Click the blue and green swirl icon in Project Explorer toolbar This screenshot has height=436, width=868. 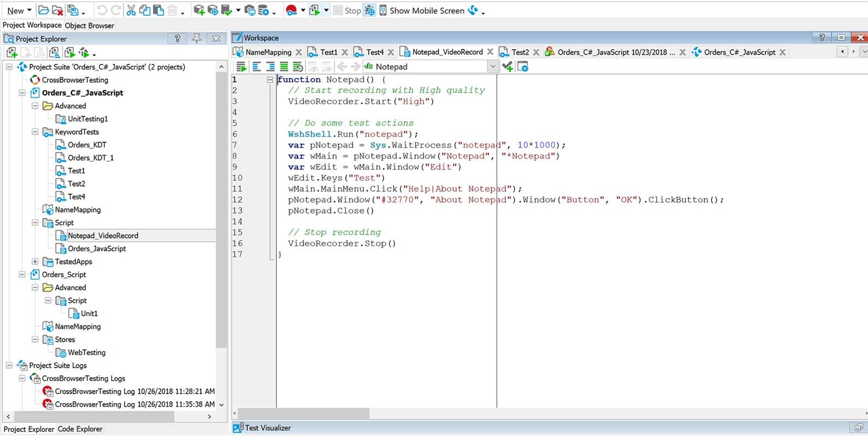pos(84,52)
